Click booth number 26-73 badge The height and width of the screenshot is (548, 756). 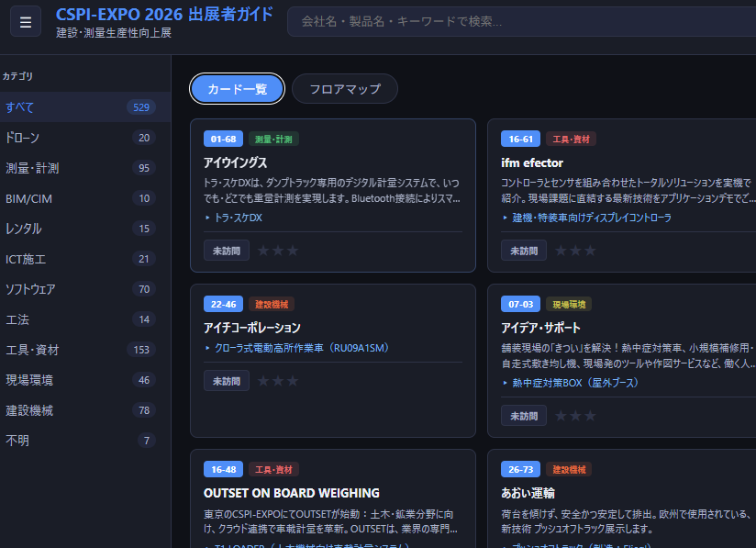[x=521, y=469]
